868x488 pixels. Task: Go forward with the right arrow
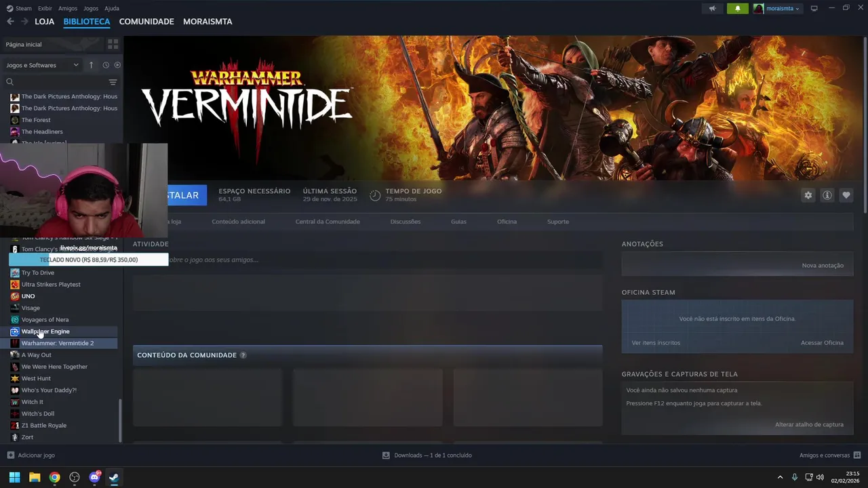click(x=24, y=22)
